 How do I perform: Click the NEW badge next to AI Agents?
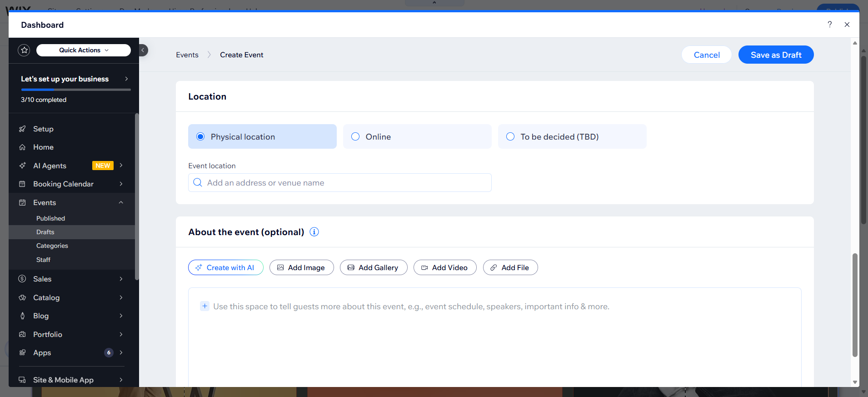[x=103, y=166]
